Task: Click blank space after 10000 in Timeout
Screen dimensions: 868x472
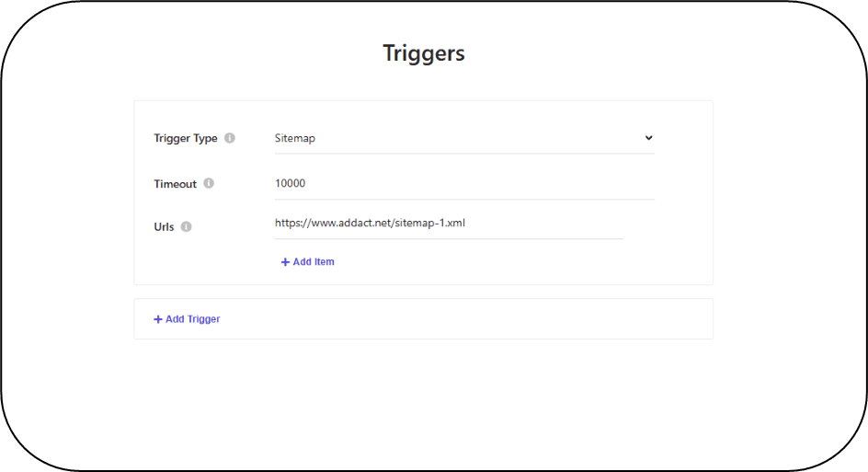Action: click(478, 183)
